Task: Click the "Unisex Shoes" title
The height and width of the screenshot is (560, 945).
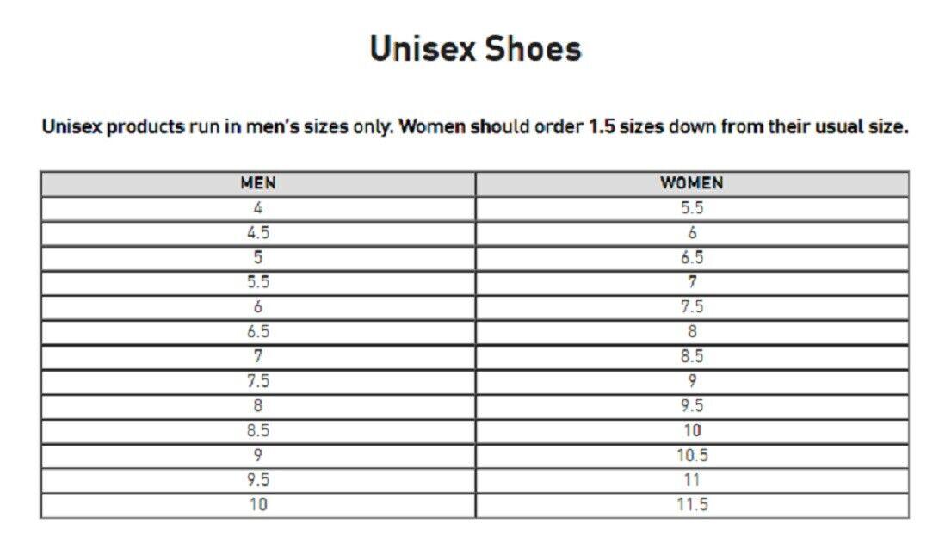Action: 475,49
